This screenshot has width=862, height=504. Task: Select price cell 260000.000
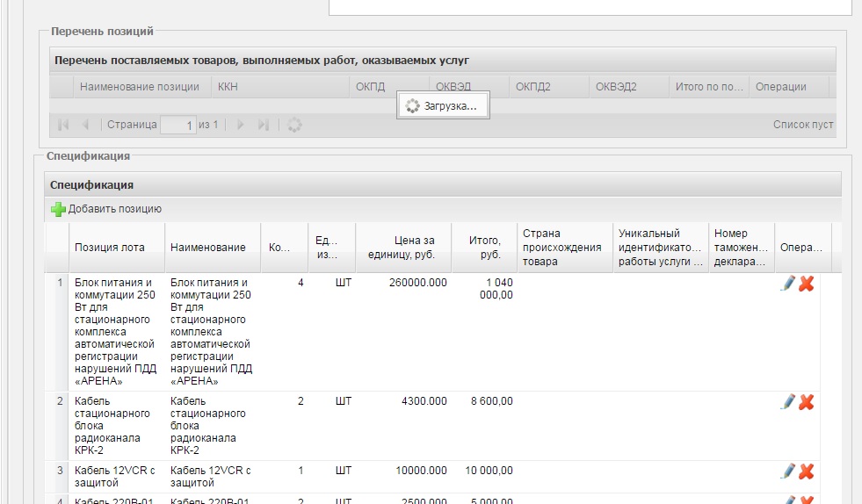417,283
